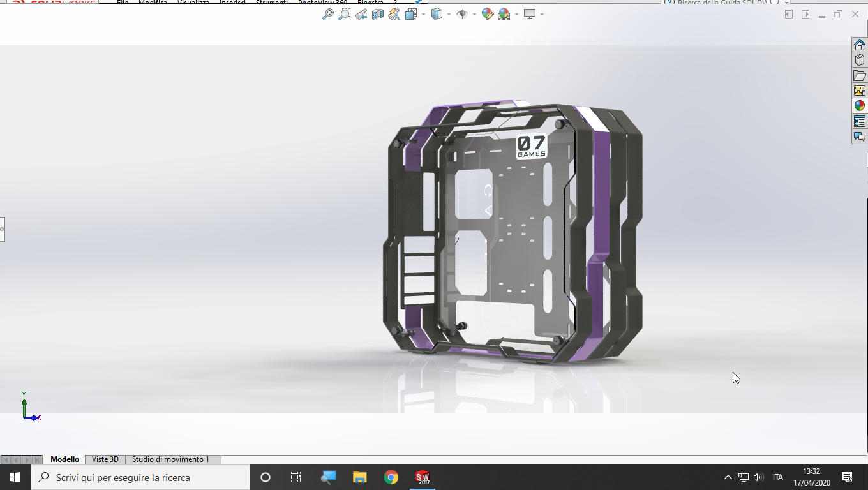The width and height of the screenshot is (868, 490).
Task: Click the Apply Scene icon
Action: (504, 14)
